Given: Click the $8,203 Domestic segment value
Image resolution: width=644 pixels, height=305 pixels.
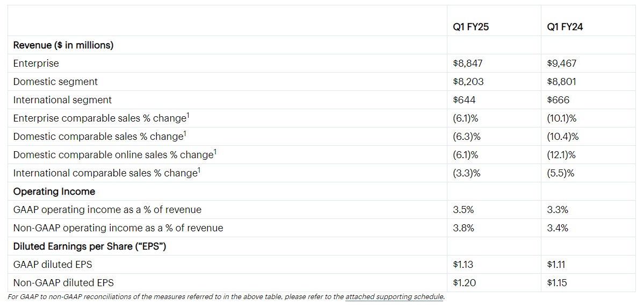Looking at the screenshot, I should 468,82.
